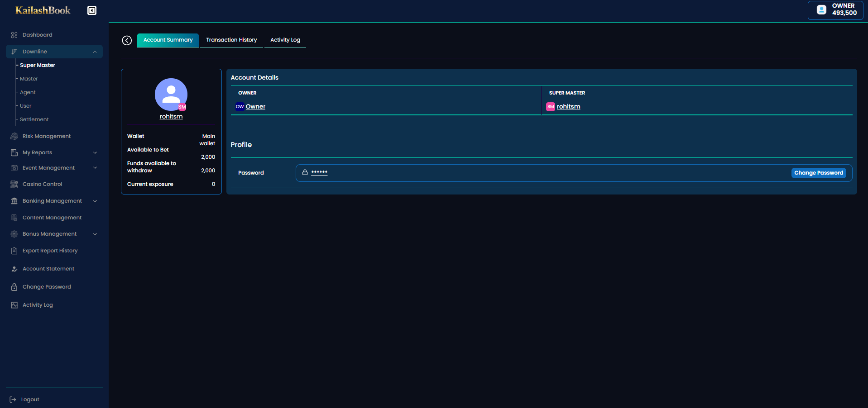868x408 pixels.
Task: Click the Available to Bet value 2,000
Action: pos(208,157)
